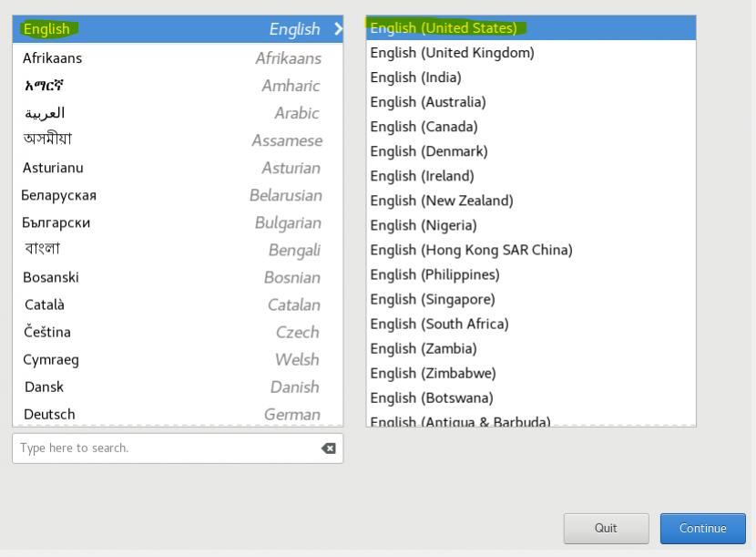This screenshot has height=557, width=756.
Task: Select the Assamese language row
Action: [178, 140]
